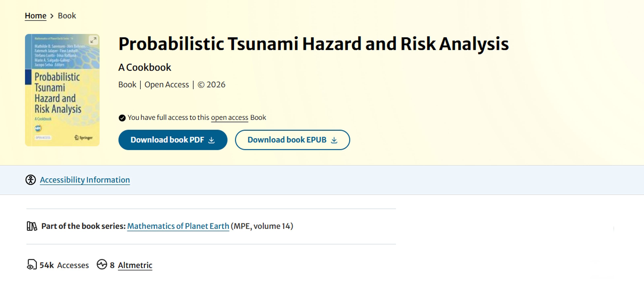Click the book cover thumbnail image
Image resolution: width=644 pixels, height=285 pixels.
[62, 95]
